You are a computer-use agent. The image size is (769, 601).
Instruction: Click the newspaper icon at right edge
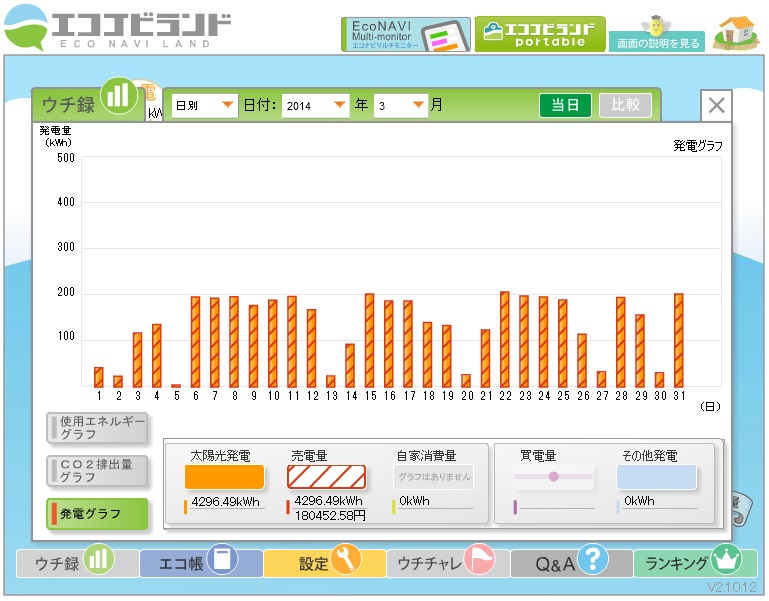tap(740, 507)
